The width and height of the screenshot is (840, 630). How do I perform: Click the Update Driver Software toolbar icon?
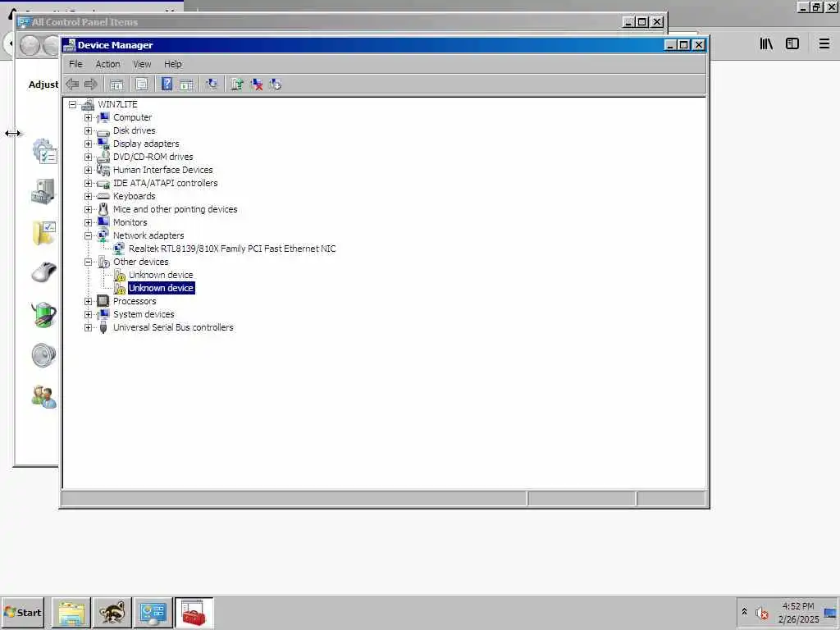(x=237, y=84)
